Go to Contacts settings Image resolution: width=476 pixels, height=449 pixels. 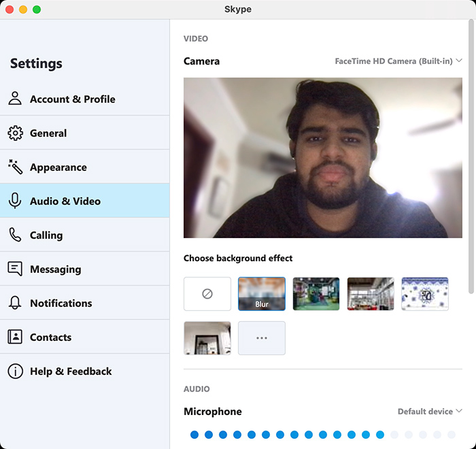point(85,337)
